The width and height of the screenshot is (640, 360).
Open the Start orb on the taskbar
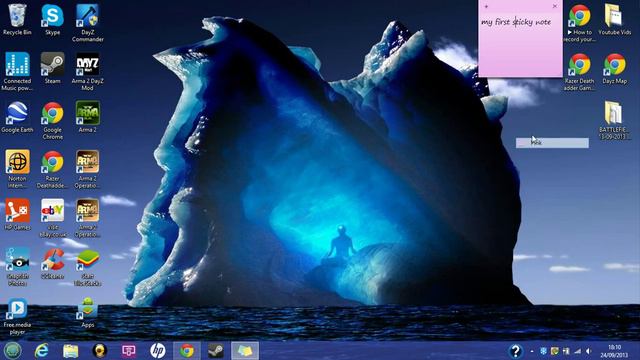coord(13,351)
